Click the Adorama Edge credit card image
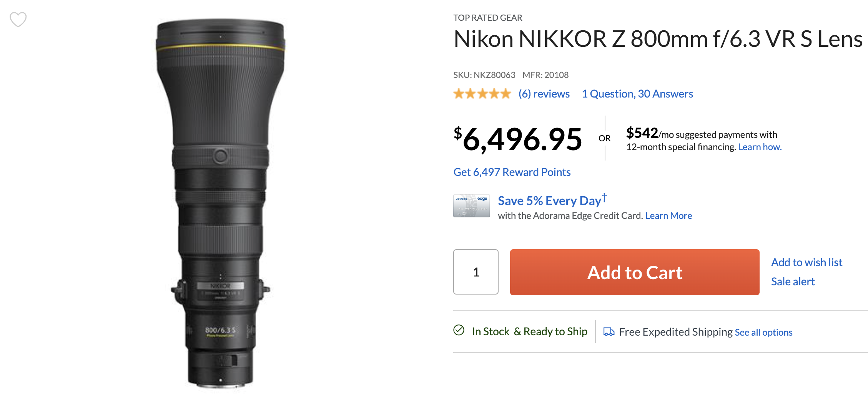 (x=471, y=206)
